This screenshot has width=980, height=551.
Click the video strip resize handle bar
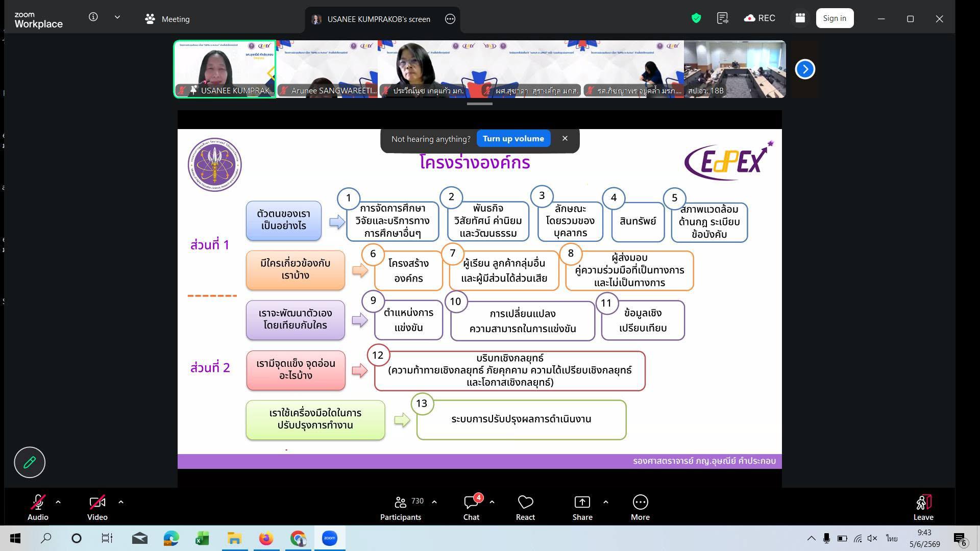tap(480, 104)
